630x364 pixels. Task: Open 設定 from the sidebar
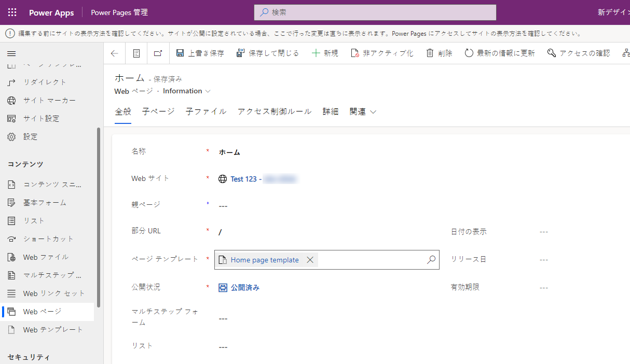coord(30,136)
